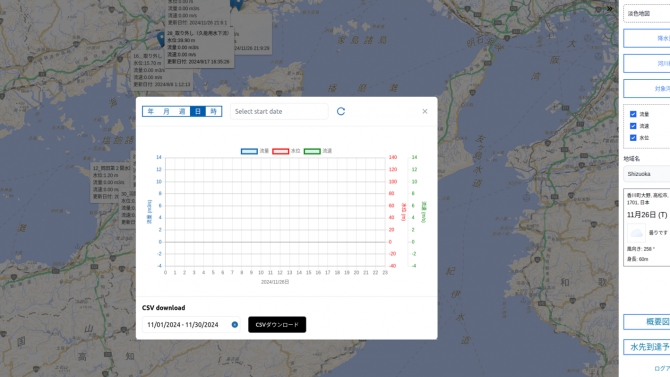This screenshot has height=377, width=670.
Task: Toggle the red 水位 legend swatch
Action: coord(280,151)
